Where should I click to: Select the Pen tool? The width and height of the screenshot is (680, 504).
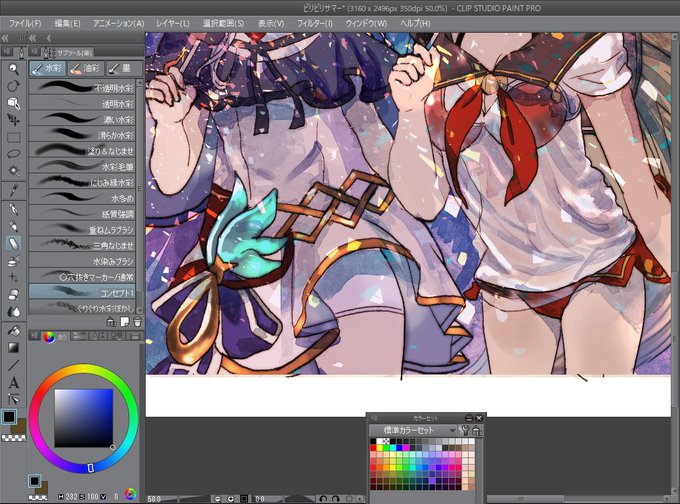(14, 209)
